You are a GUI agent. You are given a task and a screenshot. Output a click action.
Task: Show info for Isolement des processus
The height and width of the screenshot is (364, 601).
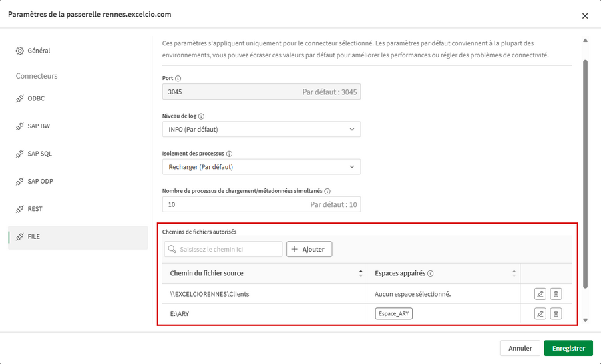click(x=229, y=154)
